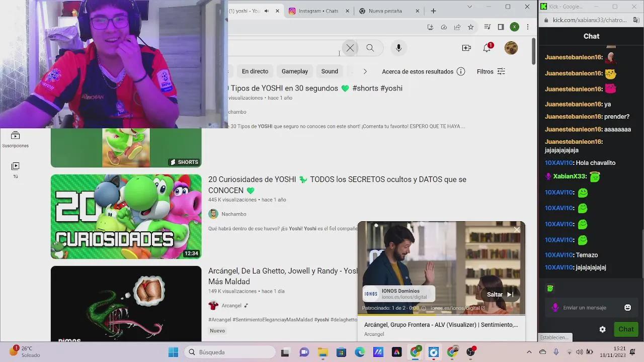644x362 pixels.
Task: Click info icon beside Acerca de estos resultados
Action: tap(461, 71)
